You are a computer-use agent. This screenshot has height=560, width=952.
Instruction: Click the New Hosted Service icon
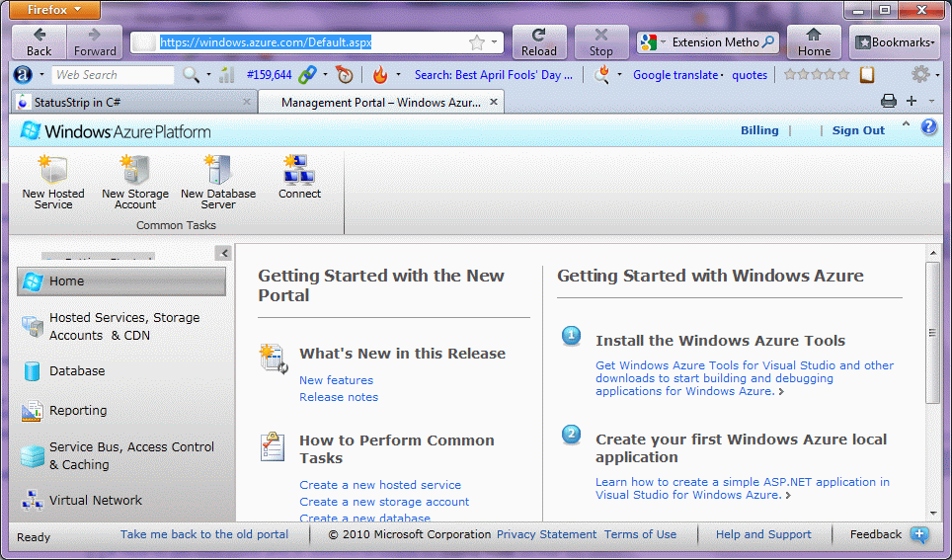(x=53, y=170)
